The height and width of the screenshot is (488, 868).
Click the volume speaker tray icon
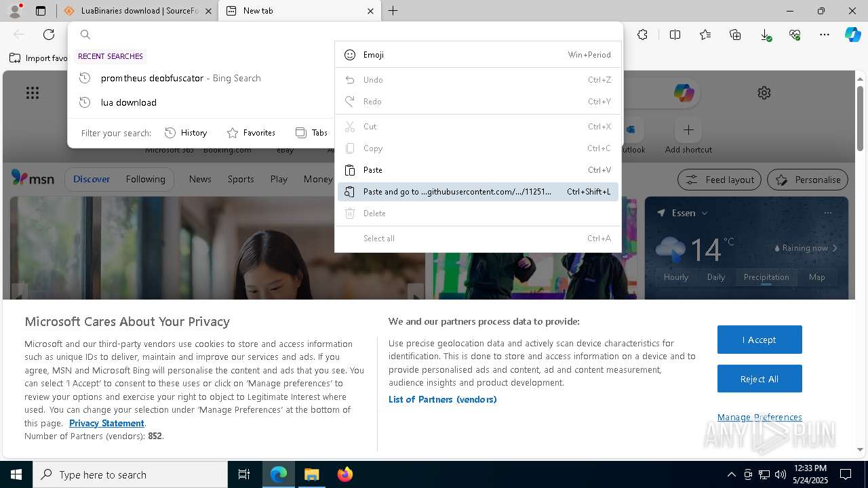[x=780, y=474]
